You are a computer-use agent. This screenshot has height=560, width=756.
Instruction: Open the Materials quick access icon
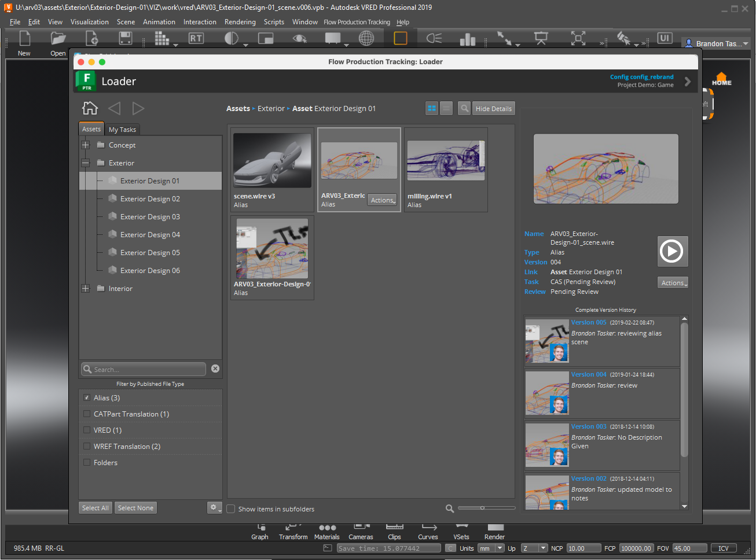327,532
